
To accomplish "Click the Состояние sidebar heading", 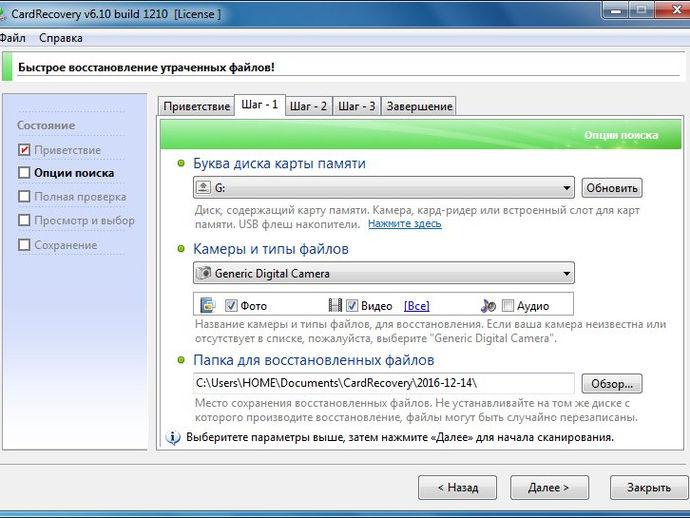I will pyautogui.click(x=46, y=125).
